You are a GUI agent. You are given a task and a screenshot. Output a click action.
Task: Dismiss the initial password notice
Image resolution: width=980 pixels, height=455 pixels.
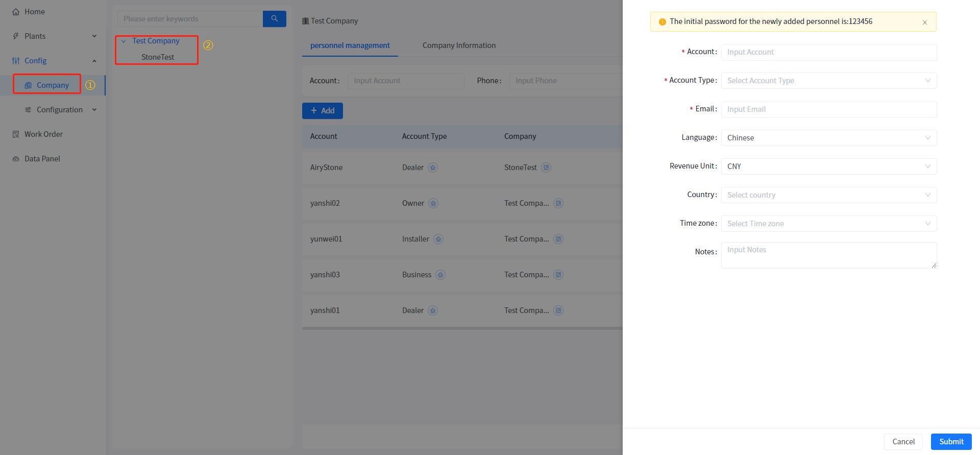(924, 22)
